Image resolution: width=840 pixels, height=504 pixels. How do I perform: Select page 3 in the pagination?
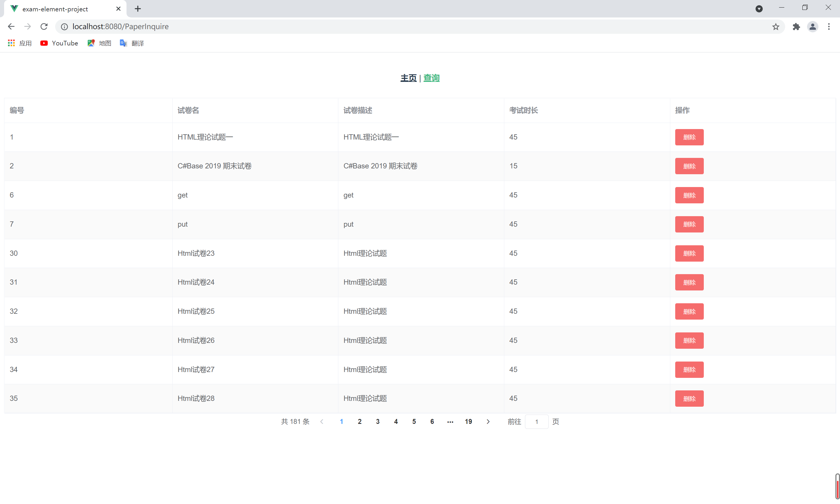point(378,422)
